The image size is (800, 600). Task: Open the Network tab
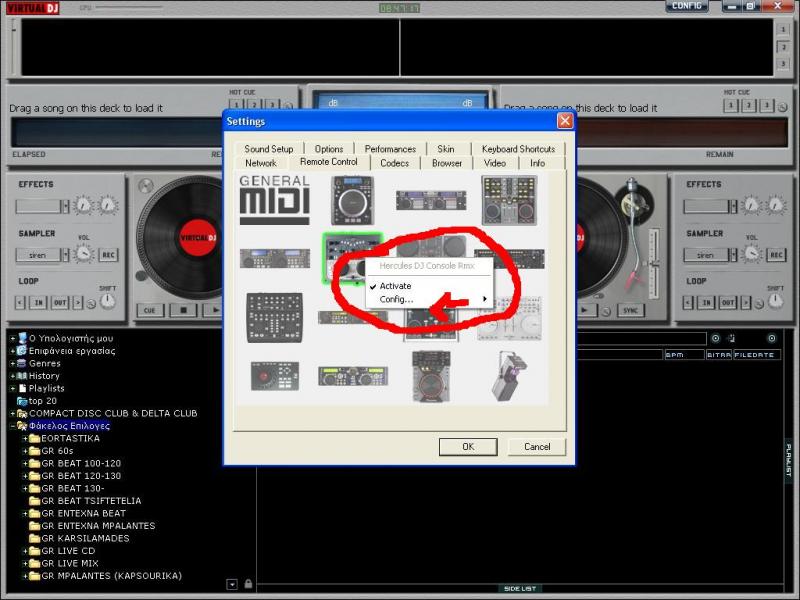click(261, 163)
